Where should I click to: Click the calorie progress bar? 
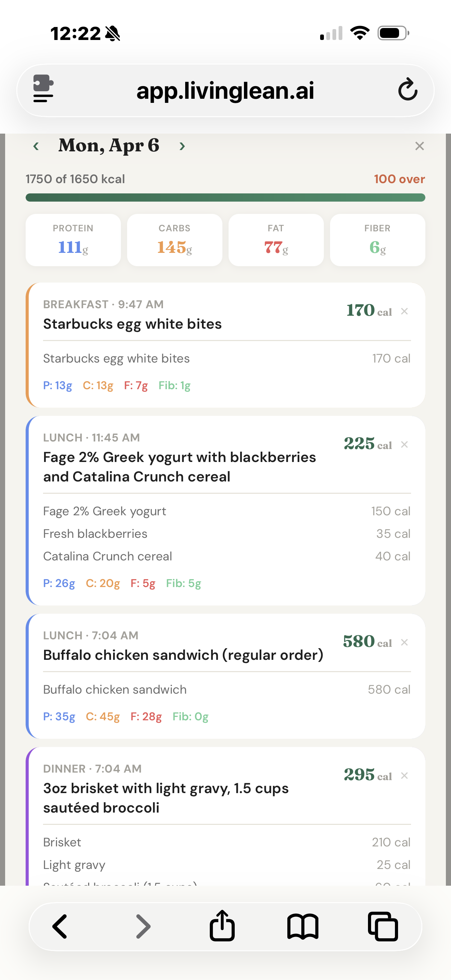coord(225,198)
